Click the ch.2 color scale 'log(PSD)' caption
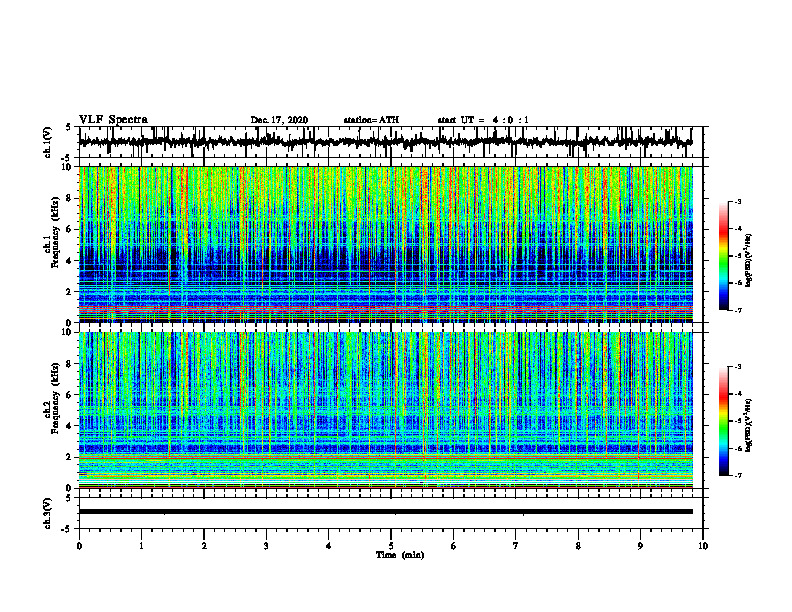This screenshot has width=792, height=612. tap(750, 425)
